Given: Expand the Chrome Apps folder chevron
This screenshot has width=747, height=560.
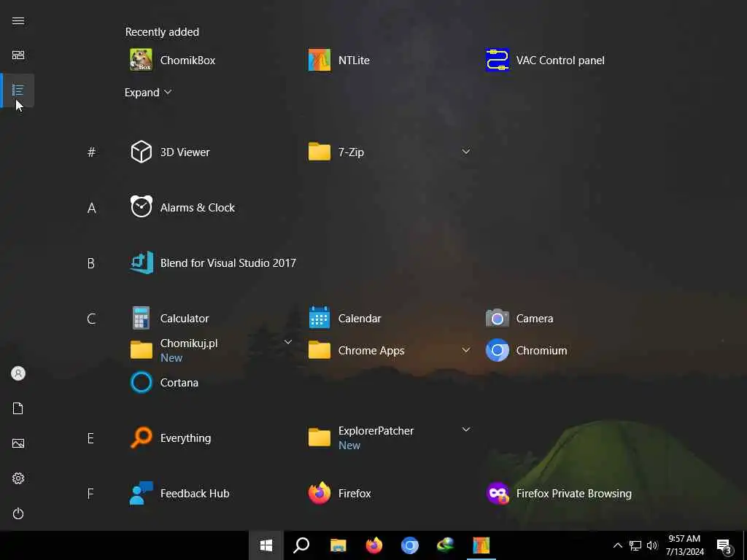Looking at the screenshot, I should [466, 350].
